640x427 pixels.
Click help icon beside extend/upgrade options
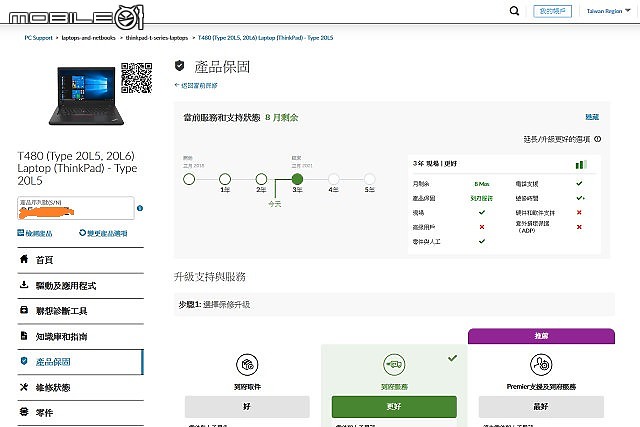click(x=598, y=139)
